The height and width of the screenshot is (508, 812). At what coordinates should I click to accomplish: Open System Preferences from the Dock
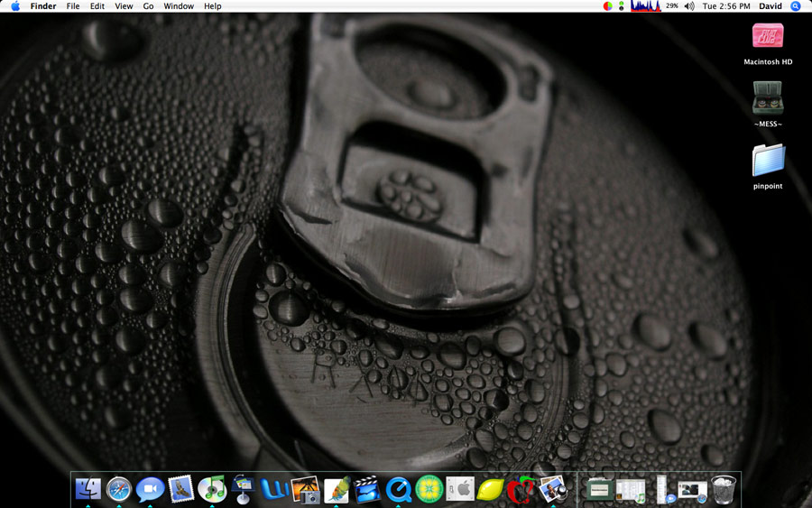pos(460,489)
